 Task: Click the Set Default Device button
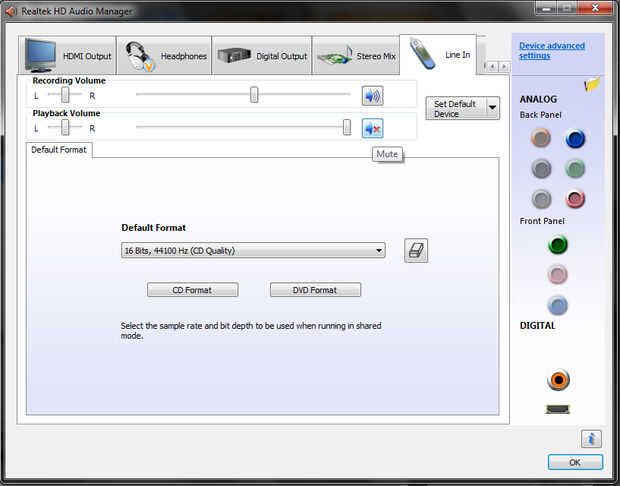point(456,108)
